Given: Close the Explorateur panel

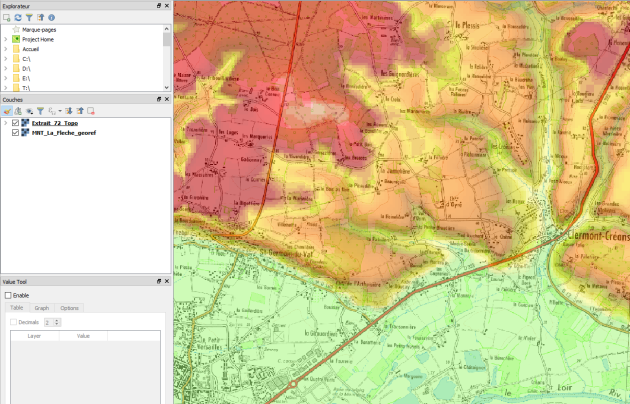Looking at the screenshot, I should tap(167, 6).
